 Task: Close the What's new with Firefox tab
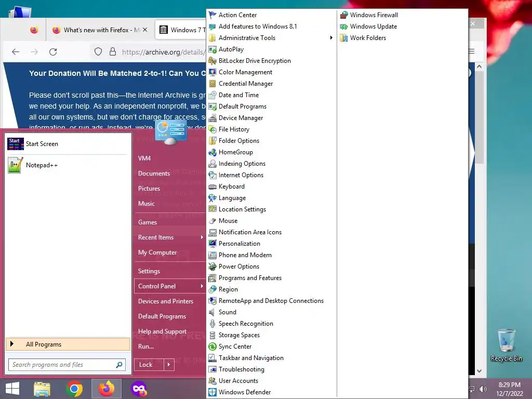(145, 30)
